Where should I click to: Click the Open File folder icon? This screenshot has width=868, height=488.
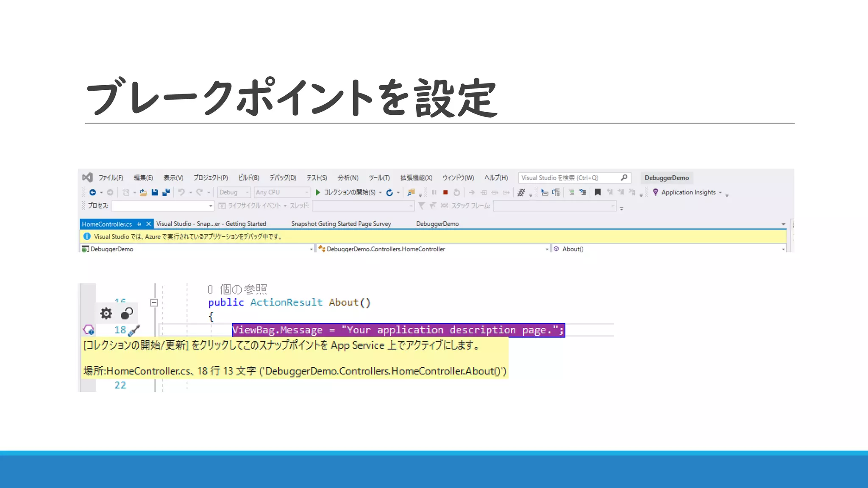click(x=143, y=192)
